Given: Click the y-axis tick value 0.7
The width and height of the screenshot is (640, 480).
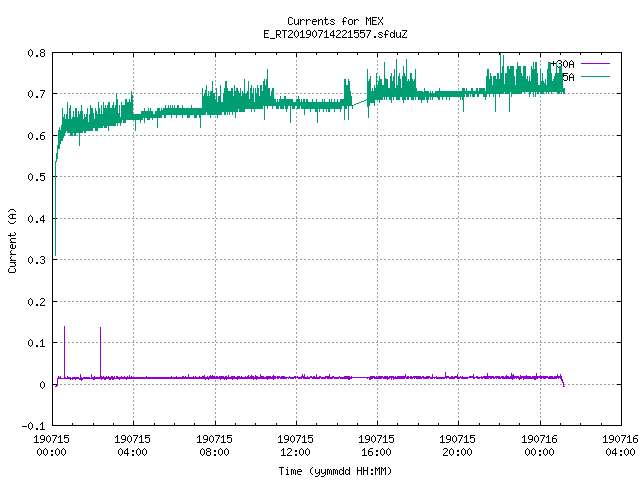Looking at the screenshot, I should (36, 94).
